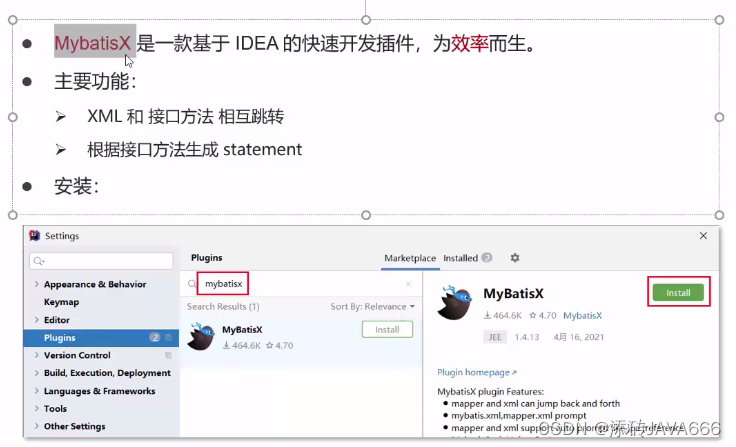
Task: Click the XML 和 接口方法 相互跳转 line
Action: click(x=185, y=116)
